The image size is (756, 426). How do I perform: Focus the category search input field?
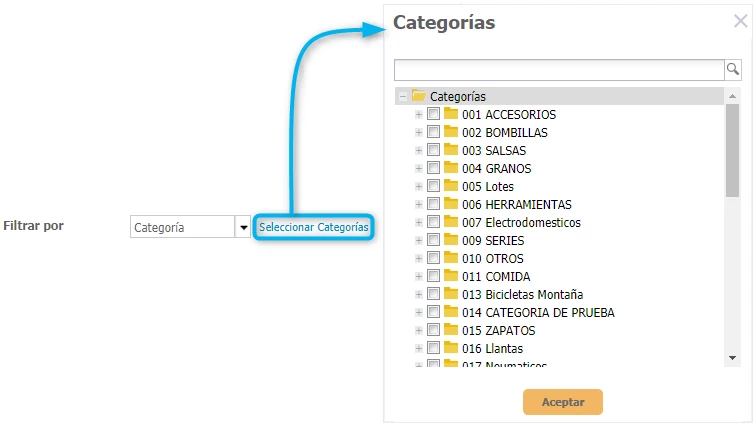(558, 69)
